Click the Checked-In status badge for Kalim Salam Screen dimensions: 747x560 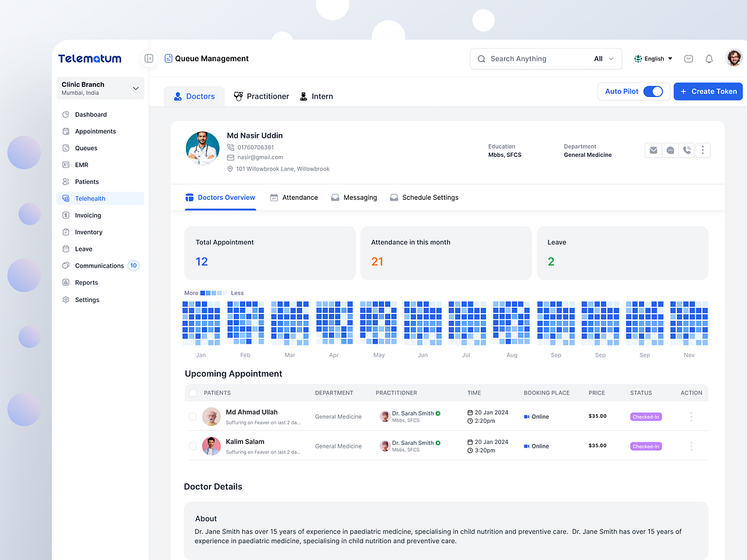(646, 446)
